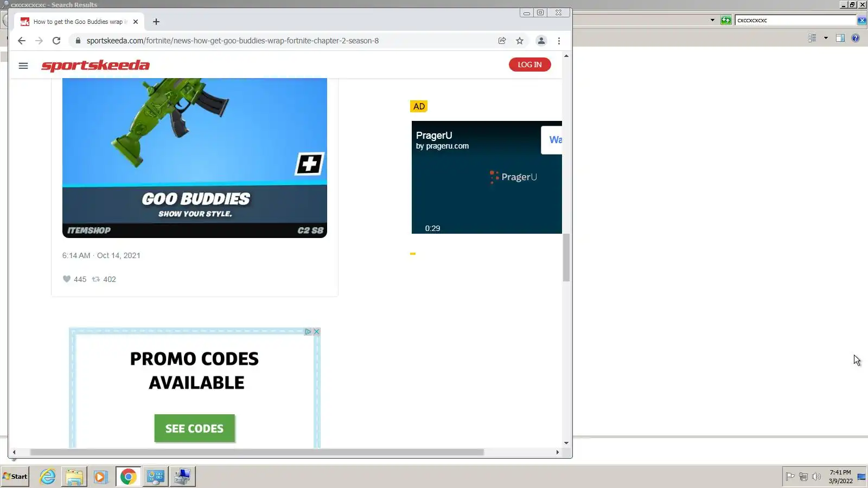Viewport: 868px width, 488px height.
Task: Open Chrome three-dot menu
Action: click(x=559, y=41)
